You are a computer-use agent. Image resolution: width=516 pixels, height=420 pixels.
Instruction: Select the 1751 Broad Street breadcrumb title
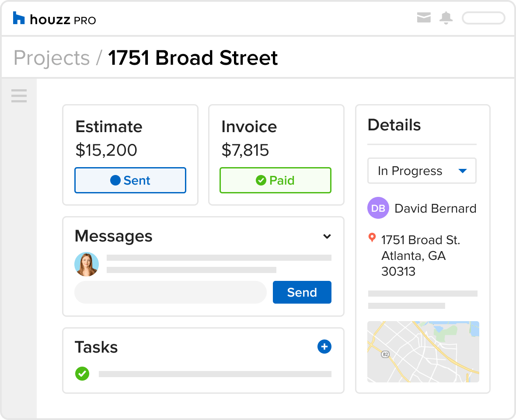(x=193, y=58)
